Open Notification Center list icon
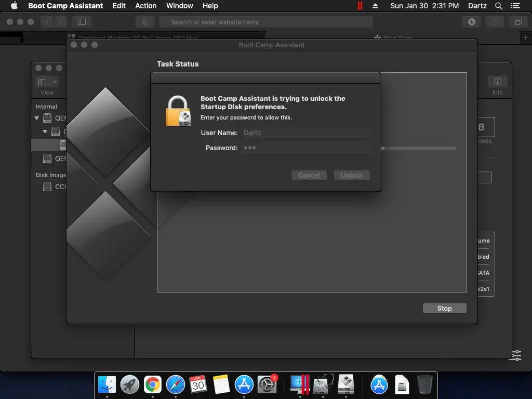Viewport: 532px width, 399px height. point(515,6)
